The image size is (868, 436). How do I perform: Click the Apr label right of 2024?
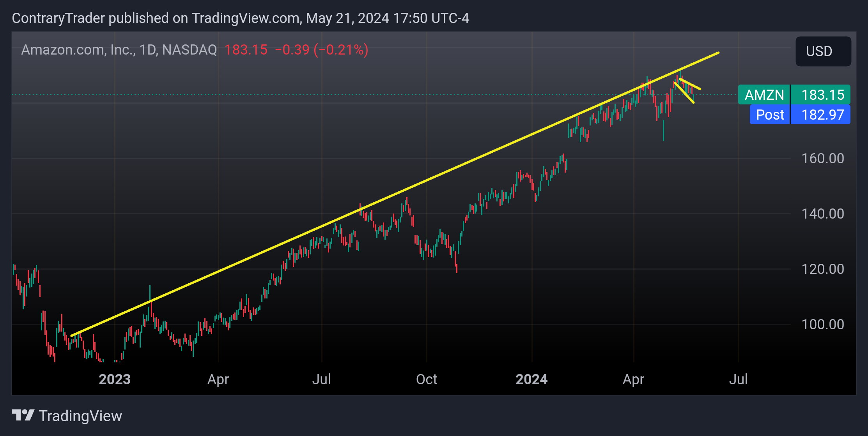pos(633,379)
